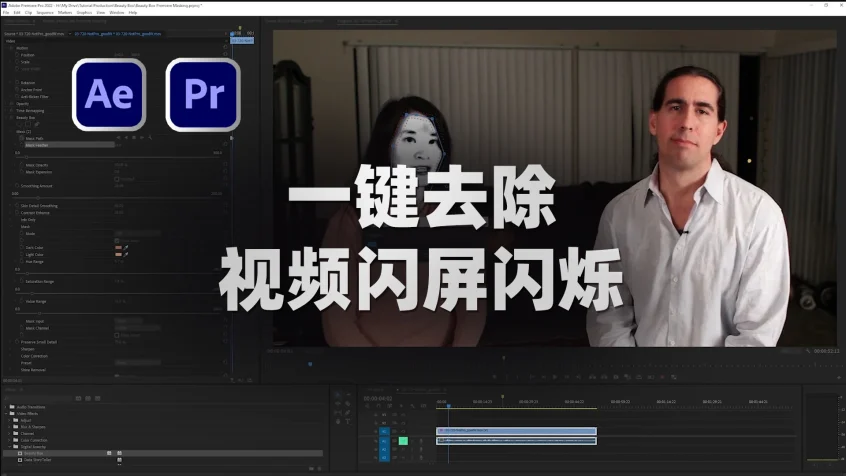The width and height of the screenshot is (846, 476).
Task: Expand the Audio Transitions folder
Action: (x=6, y=407)
